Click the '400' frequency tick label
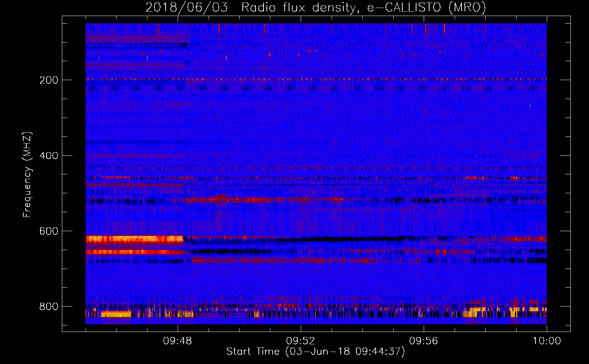Screen dimensions: 589x364 tap(49, 156)
